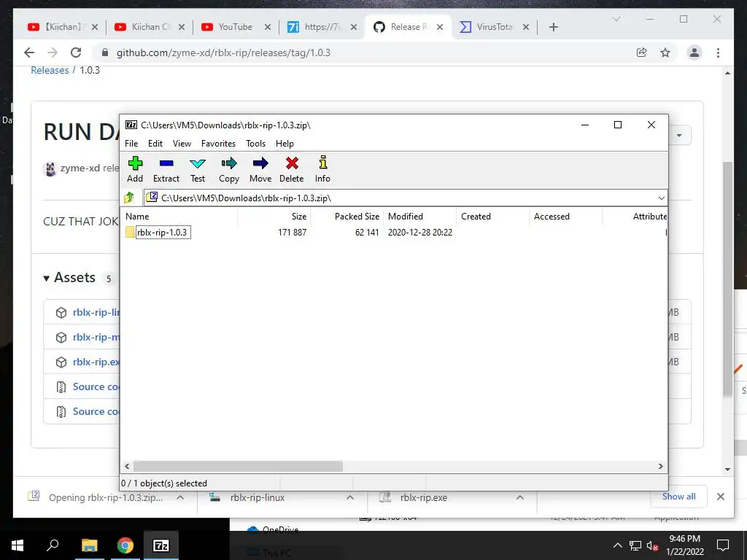The width and height of the screenshot is (747, 560).
Task: Sort by the Accessed column header
Action: 565,216
